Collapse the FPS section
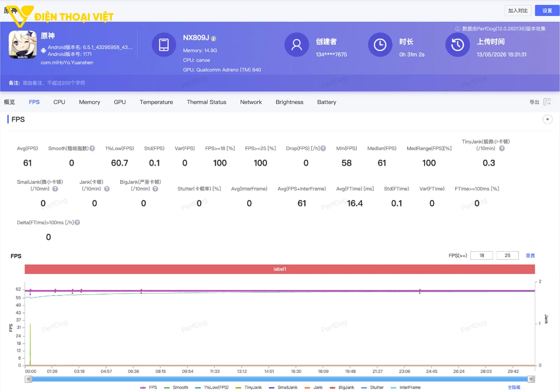The image size is (560, 392). click(x=547, y=119)
